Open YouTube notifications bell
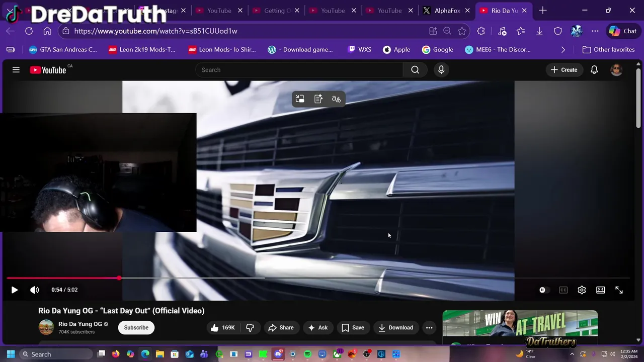 point(594,70)
